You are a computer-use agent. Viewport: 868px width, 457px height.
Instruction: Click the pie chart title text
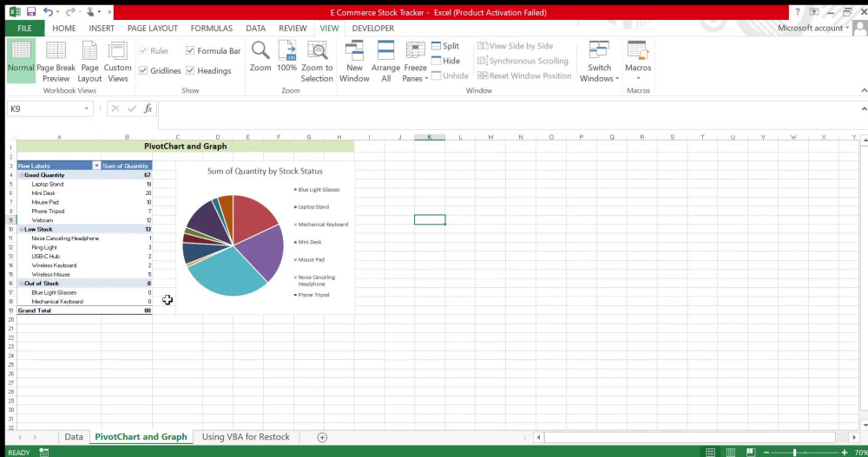pos(265,172)
